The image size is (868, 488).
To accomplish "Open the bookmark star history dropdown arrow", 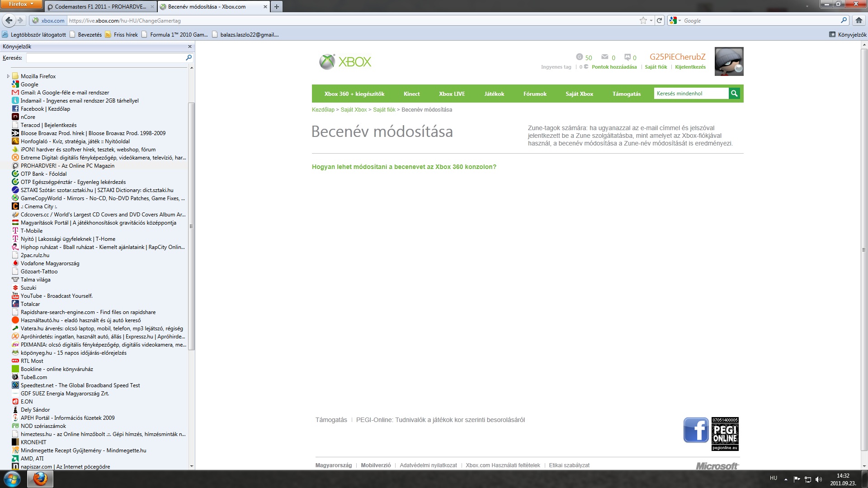I will [x=651, y=20].
